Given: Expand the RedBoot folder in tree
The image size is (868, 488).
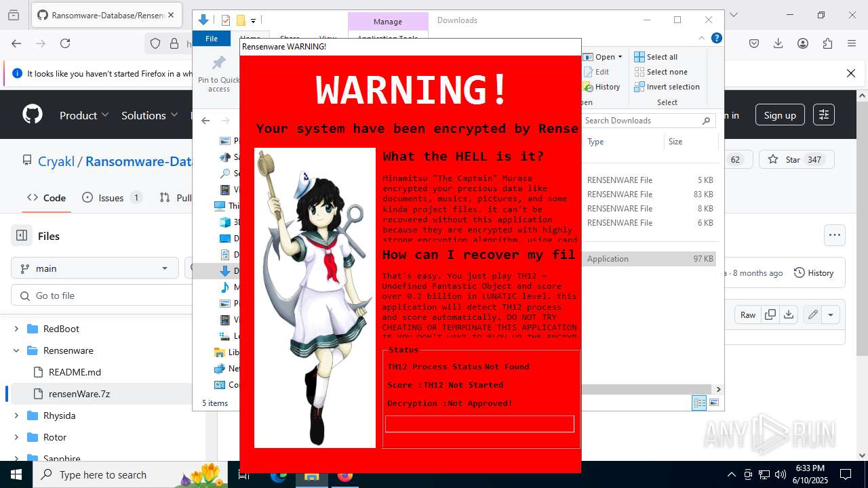Looking at the screenshot, I should coord(16,329).
